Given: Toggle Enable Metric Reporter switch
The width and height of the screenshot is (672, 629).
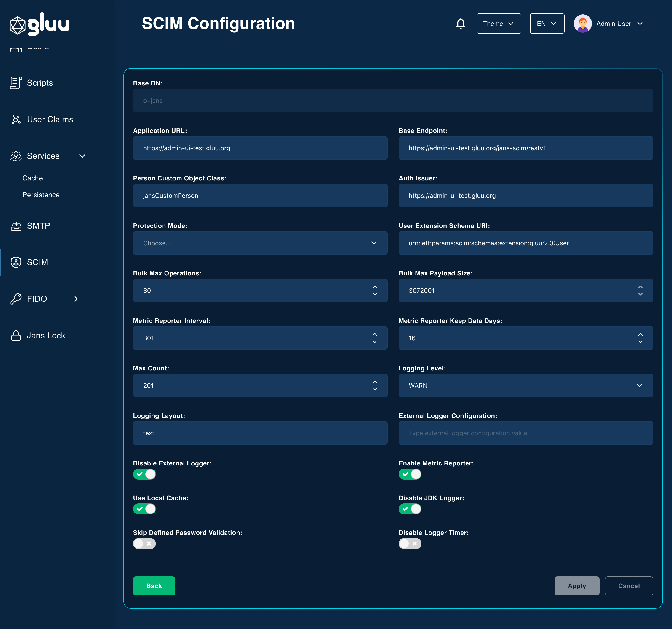Looking at the screenshot, I should 410,474.
